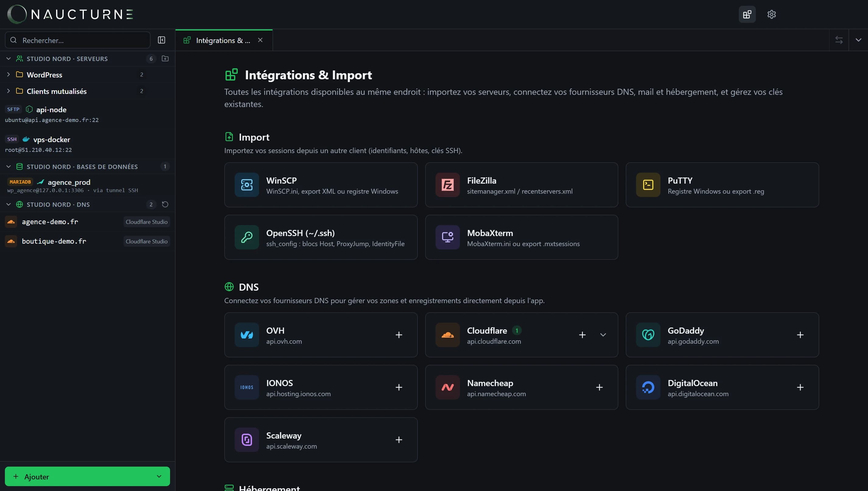Select the FileZilla title text
Screen dimensions: 868x491
point(482,181)
